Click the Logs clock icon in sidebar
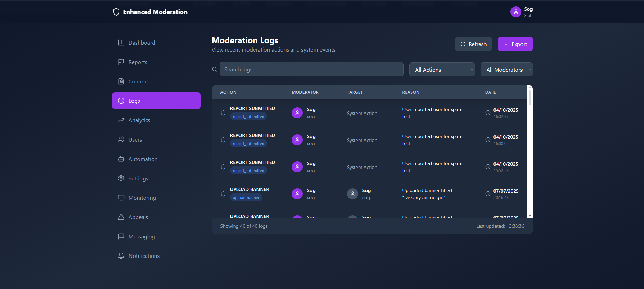 (121, 101)
